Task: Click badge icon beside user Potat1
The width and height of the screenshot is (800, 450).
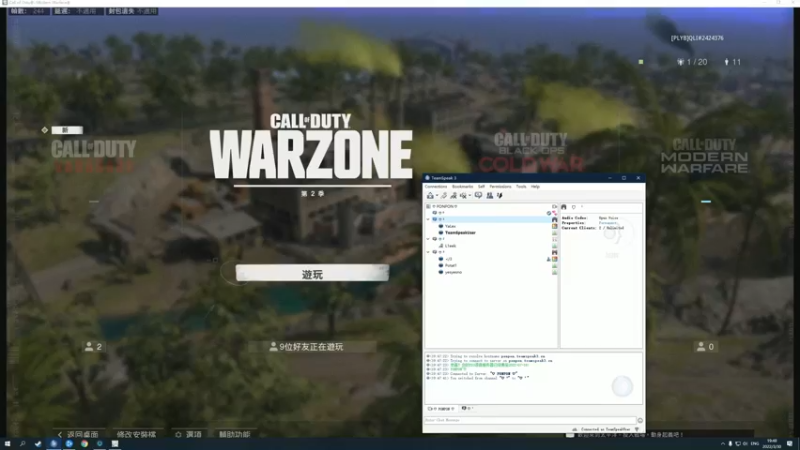Action: pyautogui.click(x=555, y=266)
